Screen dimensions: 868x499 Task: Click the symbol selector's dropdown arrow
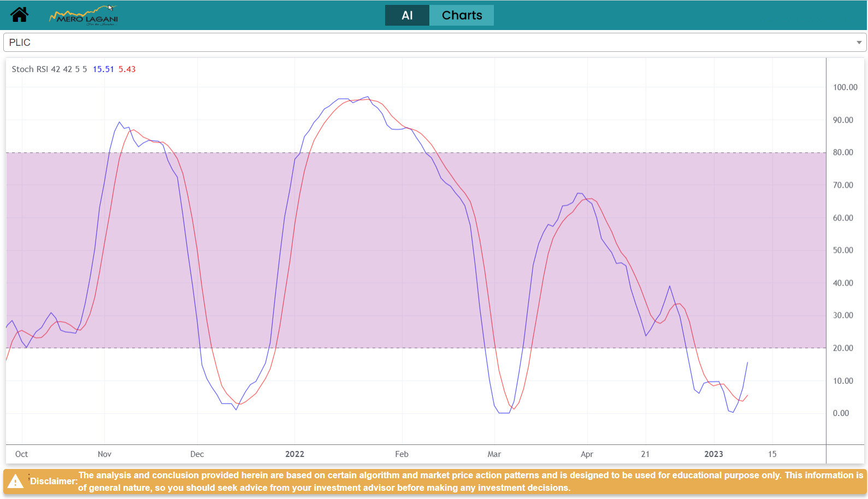(858, 43)
